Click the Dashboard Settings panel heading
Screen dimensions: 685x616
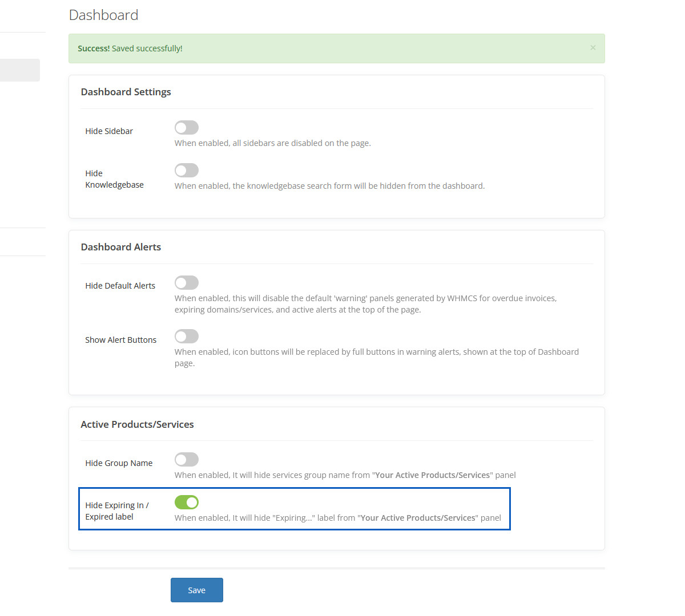coord(126,92)
